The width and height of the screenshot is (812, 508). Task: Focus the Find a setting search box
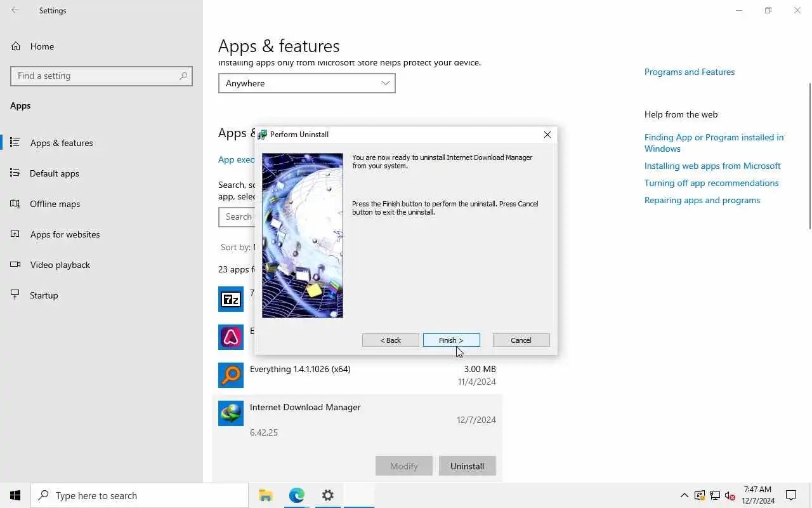click(x=101, y=76)
